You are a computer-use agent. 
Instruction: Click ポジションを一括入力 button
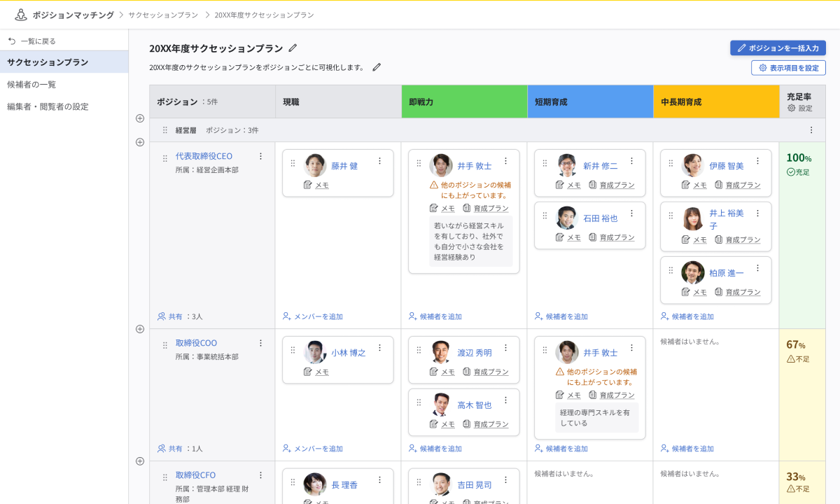pos(778,48)
